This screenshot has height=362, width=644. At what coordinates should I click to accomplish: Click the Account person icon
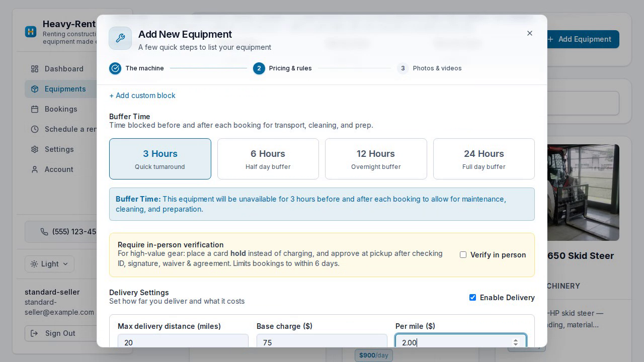point(35,169)
